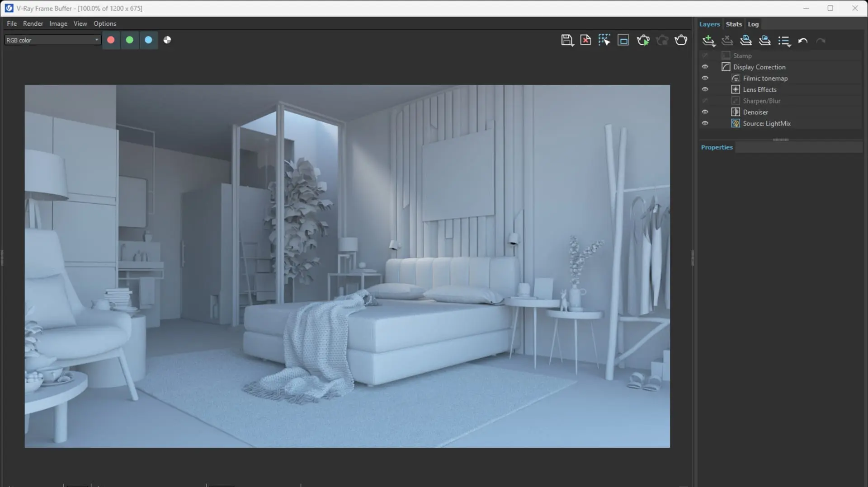Screen dimensions: 868x487
Task: Switch to the Stats tab
Action: click(x=733, y=24)
